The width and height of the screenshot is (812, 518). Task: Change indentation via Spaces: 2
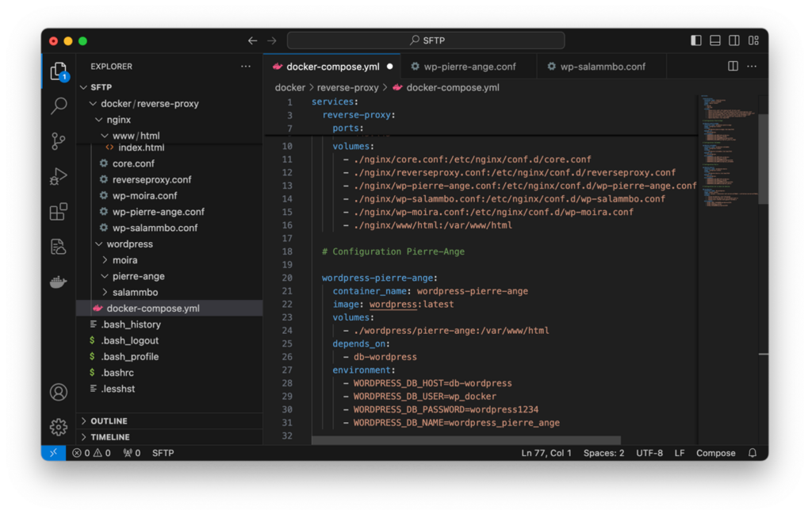(603, 453)
